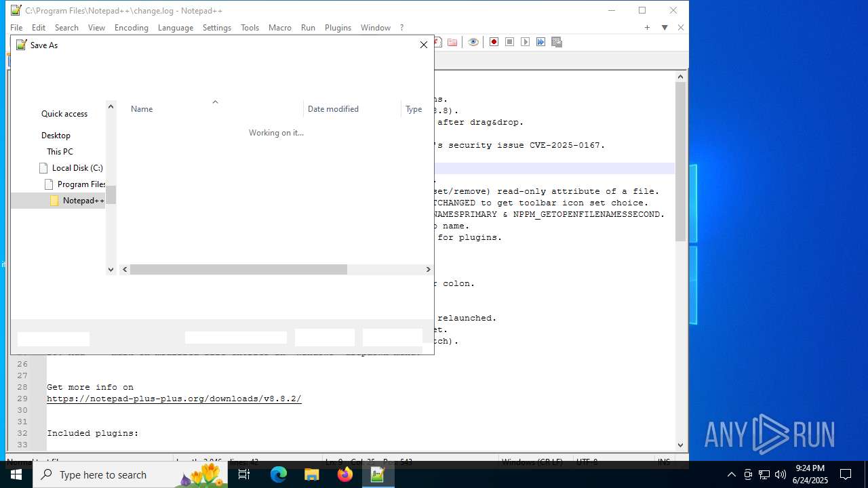Start macro recording with red record icon

(494, 42)
